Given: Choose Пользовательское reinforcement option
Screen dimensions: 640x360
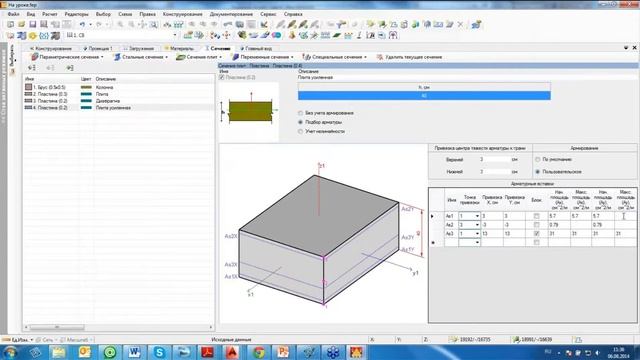Looking at the screenshot, I should [x=538, y=172].
